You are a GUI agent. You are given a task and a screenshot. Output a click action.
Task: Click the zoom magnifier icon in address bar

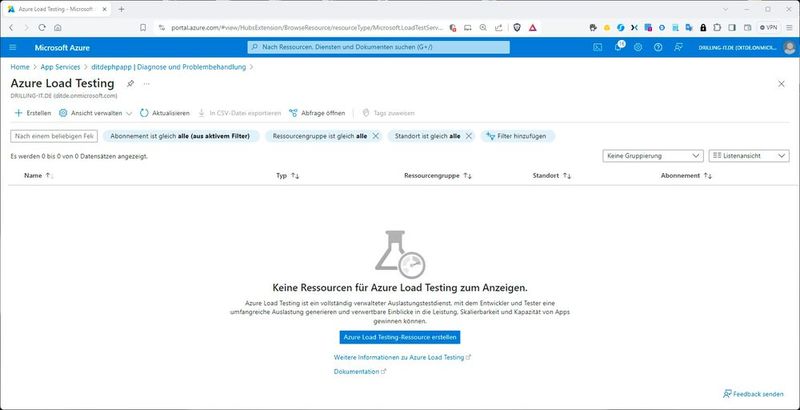click(x=483, y=28)
